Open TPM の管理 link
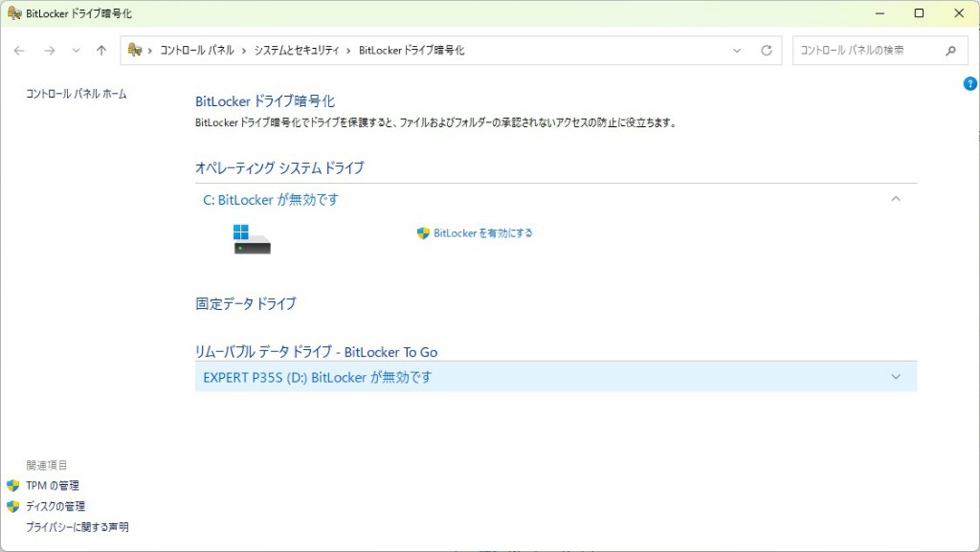 tap(53, 485)
